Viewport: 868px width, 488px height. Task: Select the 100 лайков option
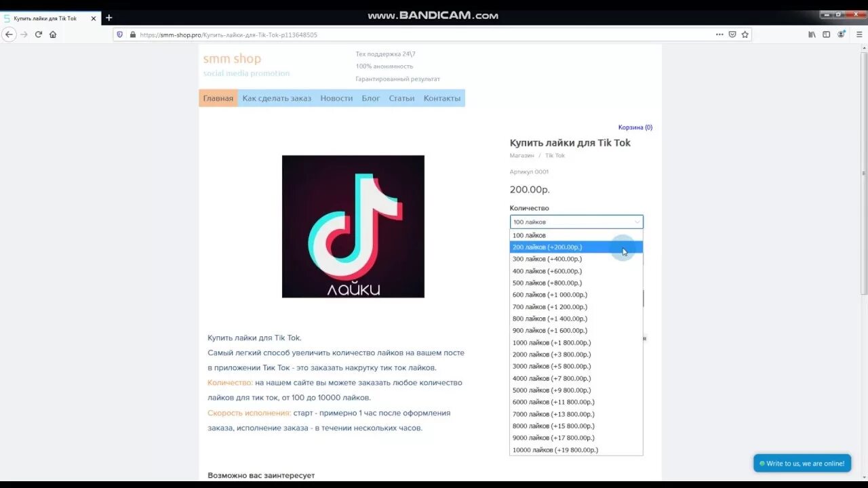576,235
